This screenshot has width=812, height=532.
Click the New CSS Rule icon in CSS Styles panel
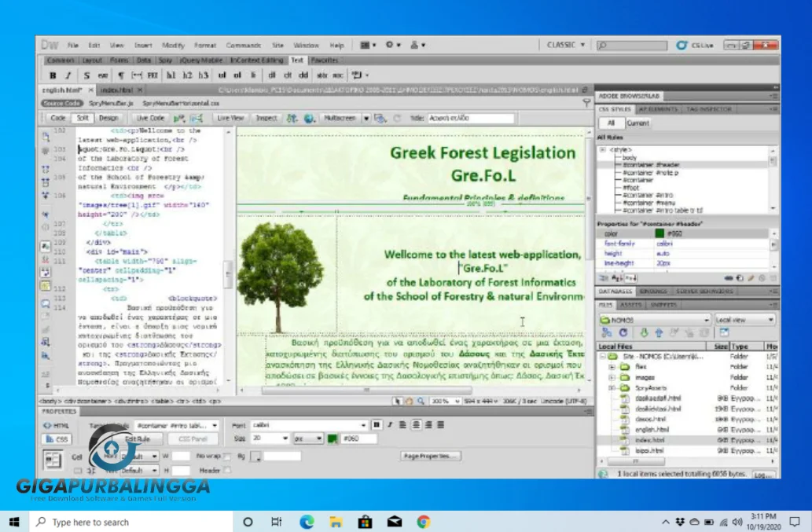point(739,278)
